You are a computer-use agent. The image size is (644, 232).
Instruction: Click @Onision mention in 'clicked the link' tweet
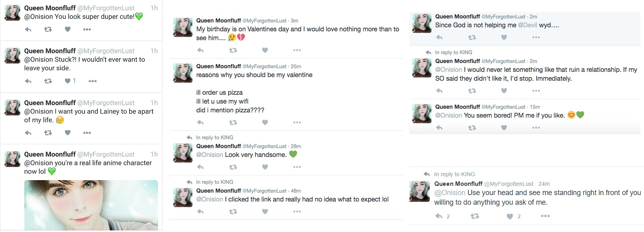click(209, 199)
